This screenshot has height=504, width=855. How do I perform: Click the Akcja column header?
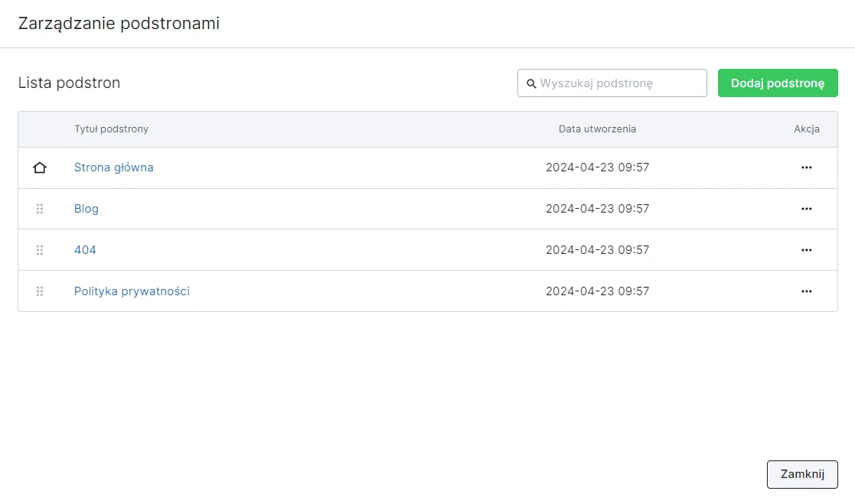807,129
